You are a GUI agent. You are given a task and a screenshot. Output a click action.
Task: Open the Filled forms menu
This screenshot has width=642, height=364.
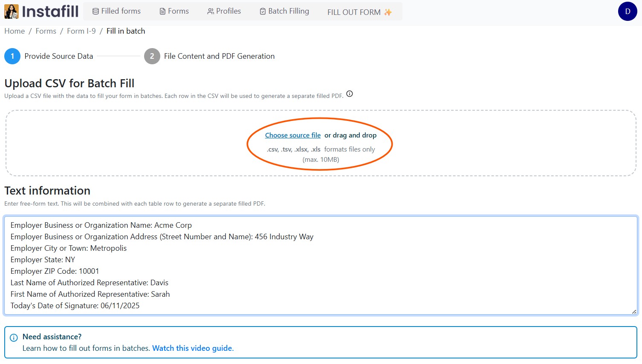(x=116, y=11)
